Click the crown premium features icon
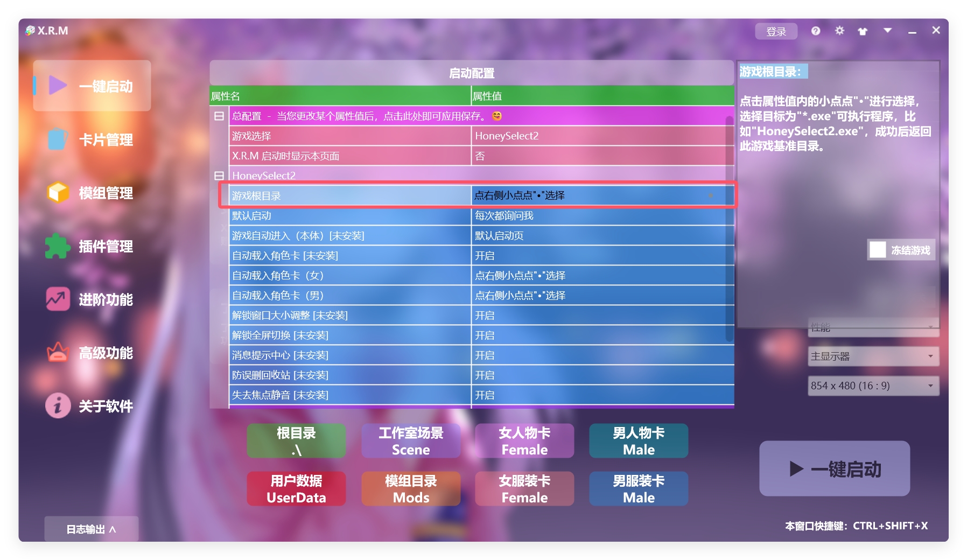 pos(58,353)
